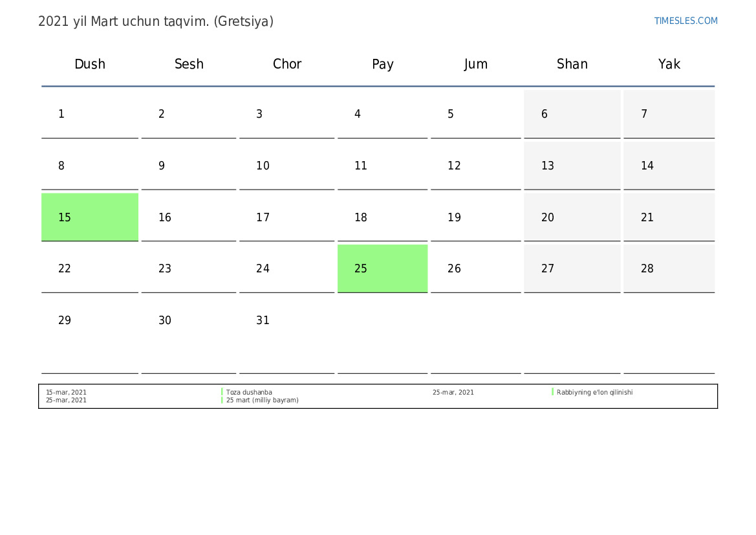The image size is (756, 535).
Task: Select the 'Pay' weekday header
Action: coord(383,64)
